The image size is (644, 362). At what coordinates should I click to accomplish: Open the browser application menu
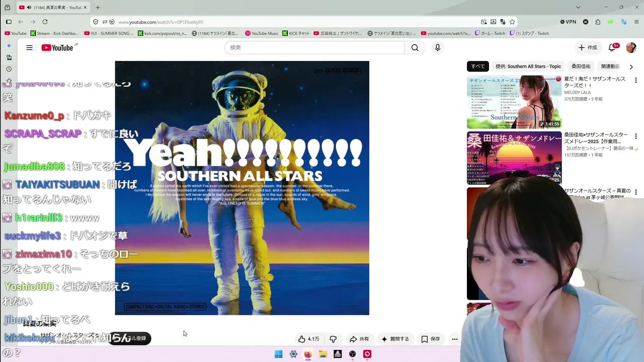(636, 22)
